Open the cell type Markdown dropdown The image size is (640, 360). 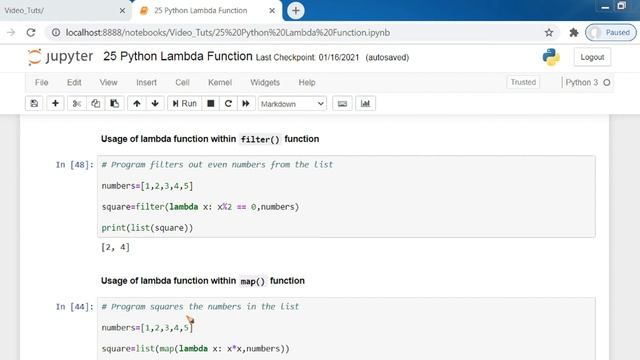pos(292,104)
